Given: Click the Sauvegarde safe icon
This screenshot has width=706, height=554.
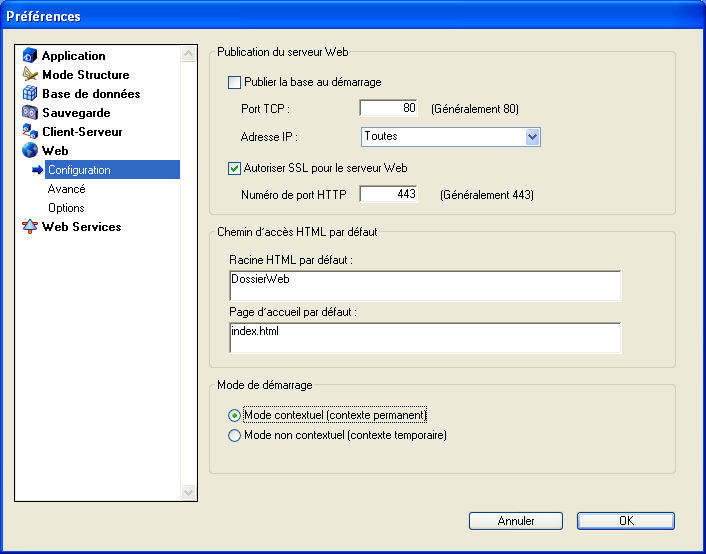Looking at the screenshot, I should tap(30, 113).
